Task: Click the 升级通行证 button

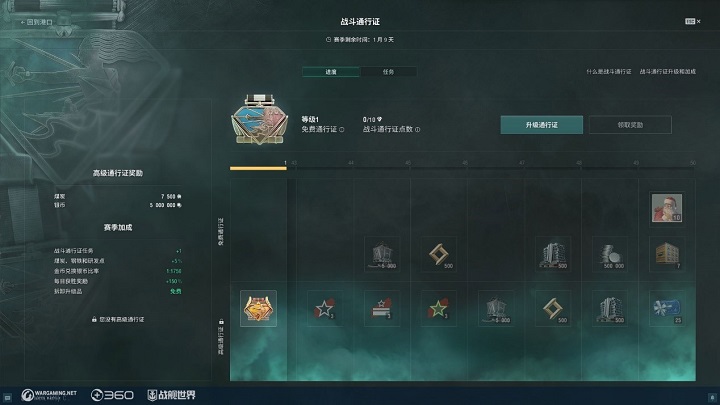Action: coord(541,125)
